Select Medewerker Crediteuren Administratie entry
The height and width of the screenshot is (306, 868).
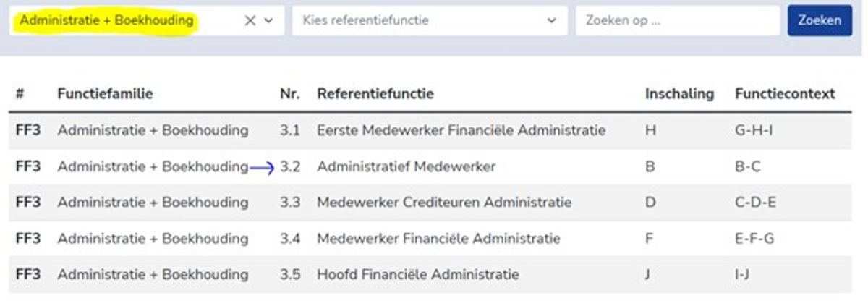point(443,203)
